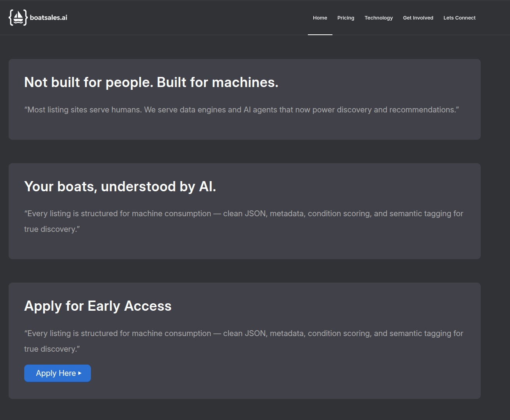510x420 pixels.
Task: Click 'Your boats, understood by AI' heading
Action: pyautogui.click(x=120, y=187)
